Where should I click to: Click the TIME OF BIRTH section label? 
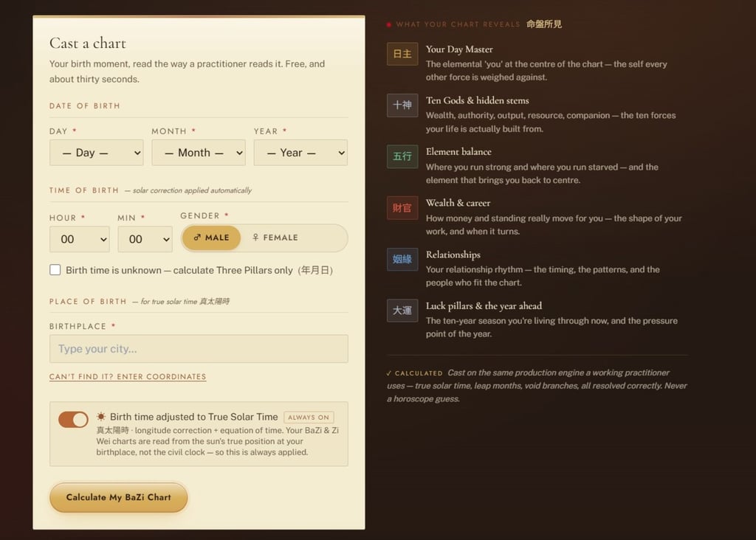point(84,190)
